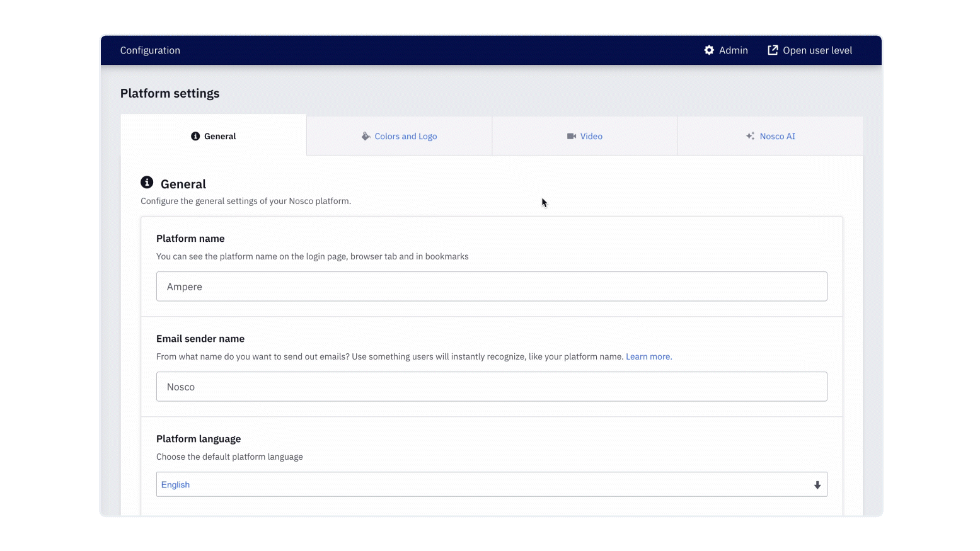Screen dimensions: 980x551
Task: Click the video camera icon on Video tab
Action: pos(572,136)
